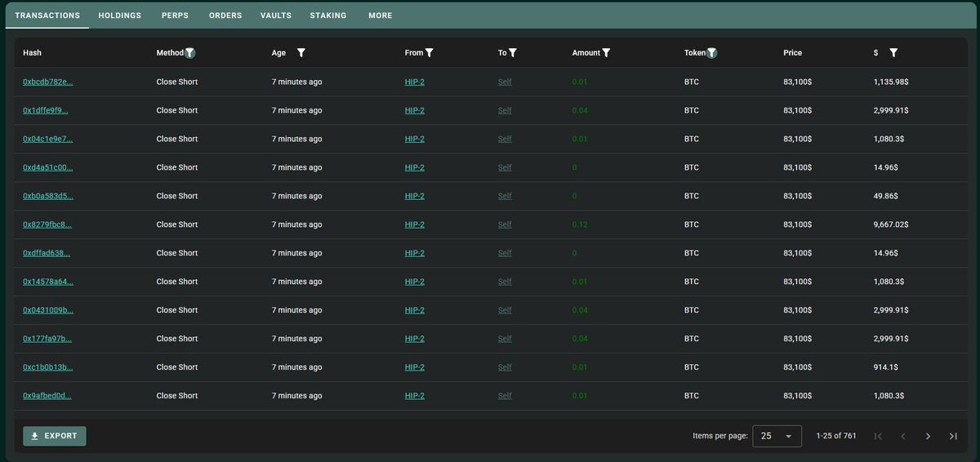Switch to the Vaults tab

tap(276, 16)
